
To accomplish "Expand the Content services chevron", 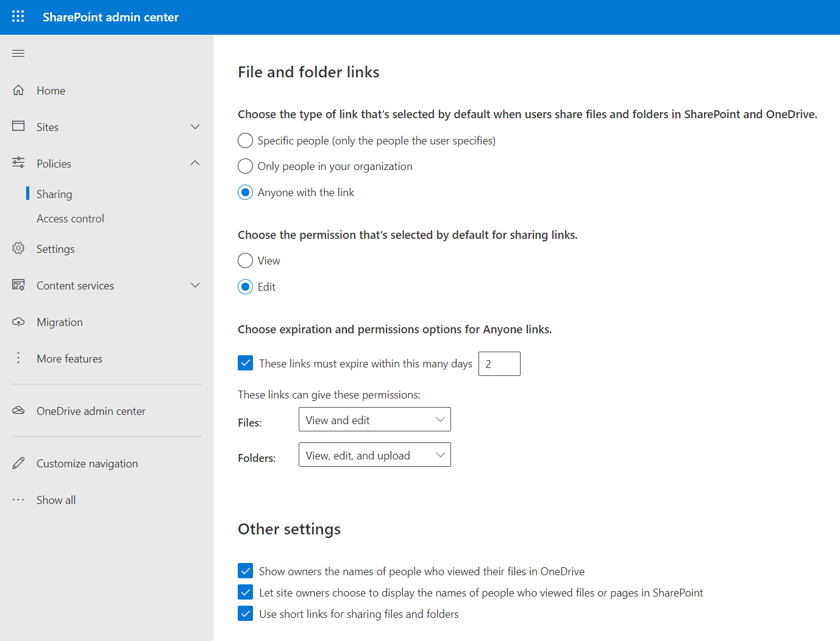I will 195,285.
